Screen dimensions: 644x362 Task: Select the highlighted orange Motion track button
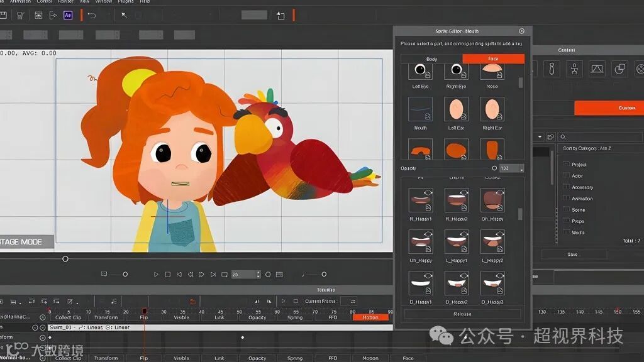coord(370,317)
